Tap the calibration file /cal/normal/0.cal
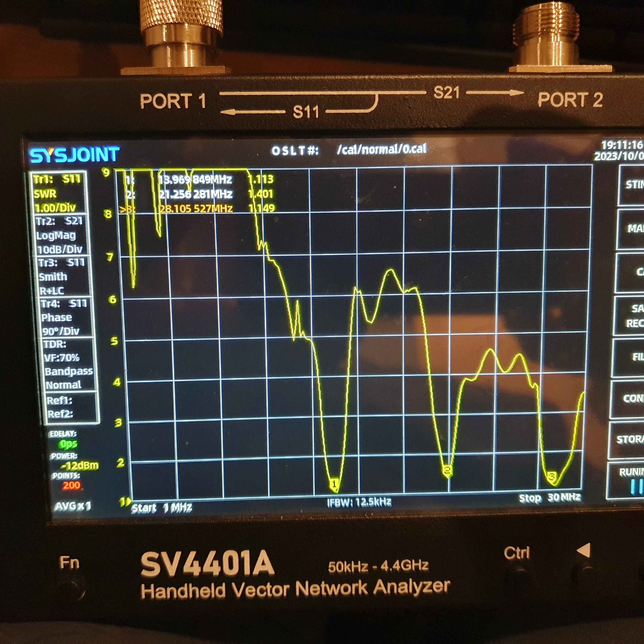 382,149
